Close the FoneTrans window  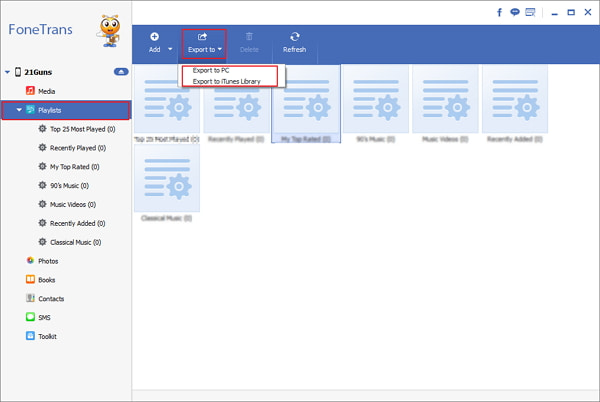[588, 12]
